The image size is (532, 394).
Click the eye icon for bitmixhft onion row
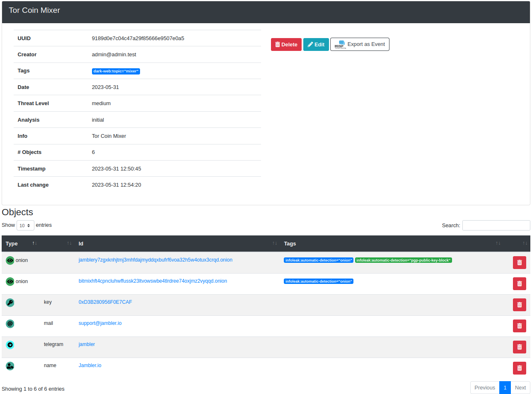click(10, 281)
